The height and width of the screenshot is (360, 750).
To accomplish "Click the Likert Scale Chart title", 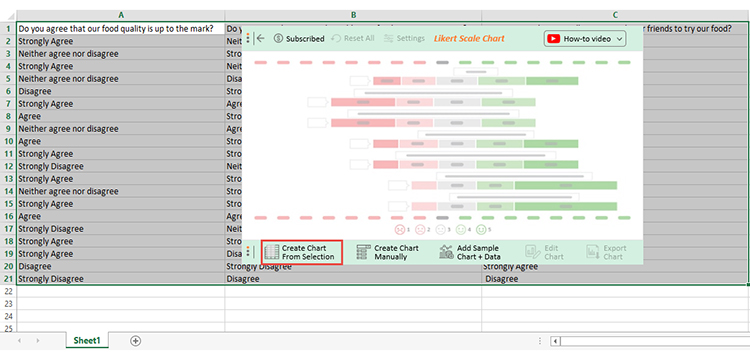I will coord(469,38).
